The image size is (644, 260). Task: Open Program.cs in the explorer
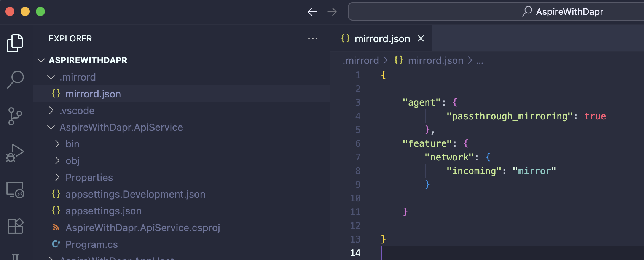(x=91, y=244)
